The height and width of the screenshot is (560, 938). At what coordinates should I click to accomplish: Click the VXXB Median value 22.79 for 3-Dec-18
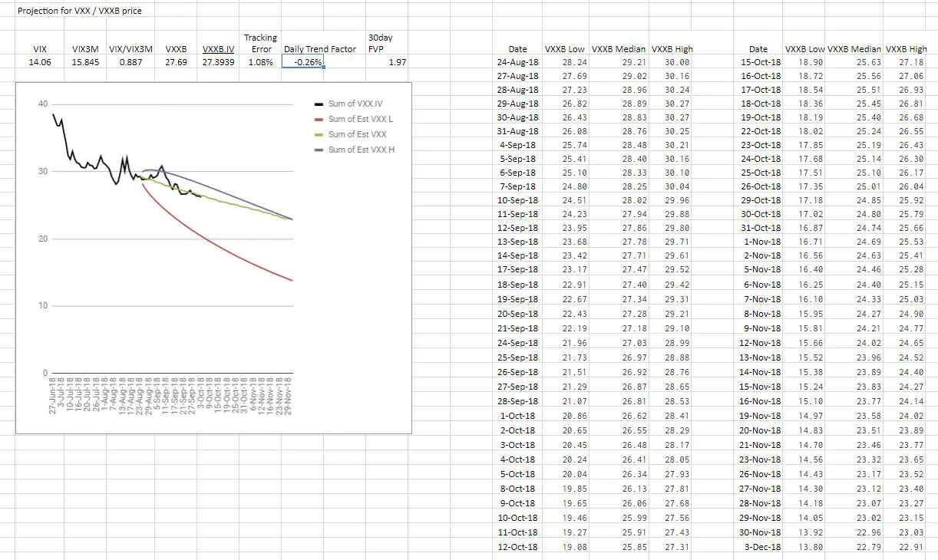coord(869,547)
